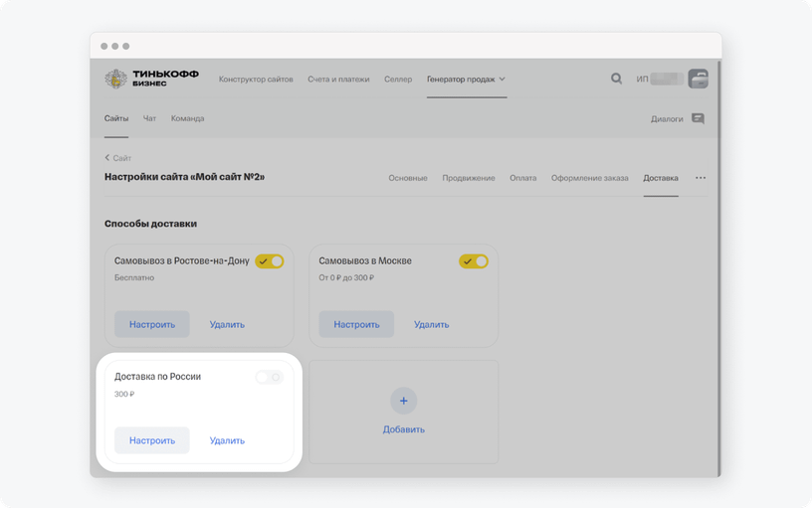Open the search magnifier icon
Image resolution: width=812 pixels, height=508 pixels.
616,79
